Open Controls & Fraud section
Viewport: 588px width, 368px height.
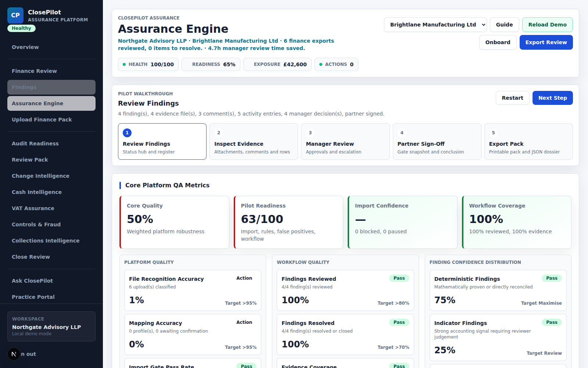point(51,224)
